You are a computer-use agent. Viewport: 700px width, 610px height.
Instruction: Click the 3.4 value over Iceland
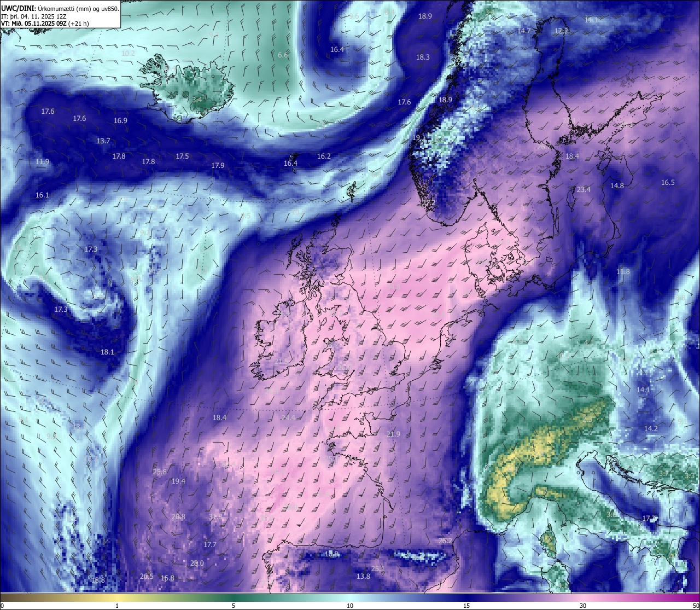(197, 100)
